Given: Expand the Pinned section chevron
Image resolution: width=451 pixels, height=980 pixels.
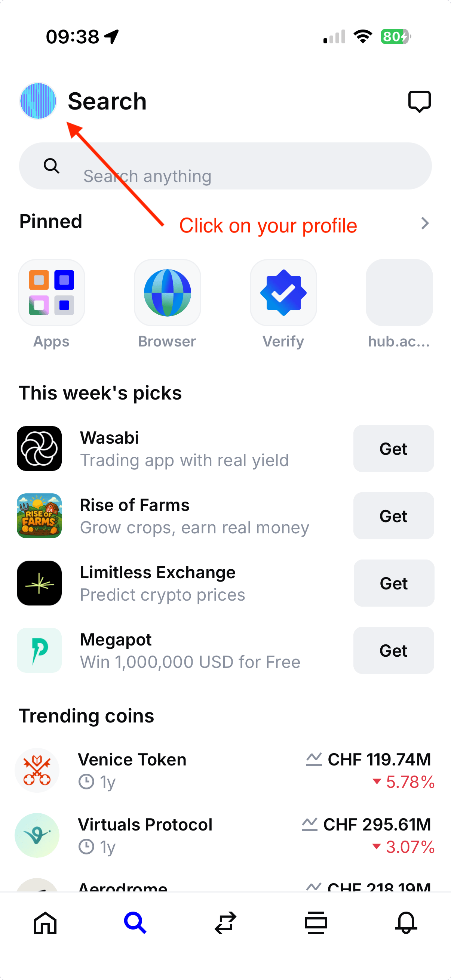Looking at the screenshot, I should (425, 223).
